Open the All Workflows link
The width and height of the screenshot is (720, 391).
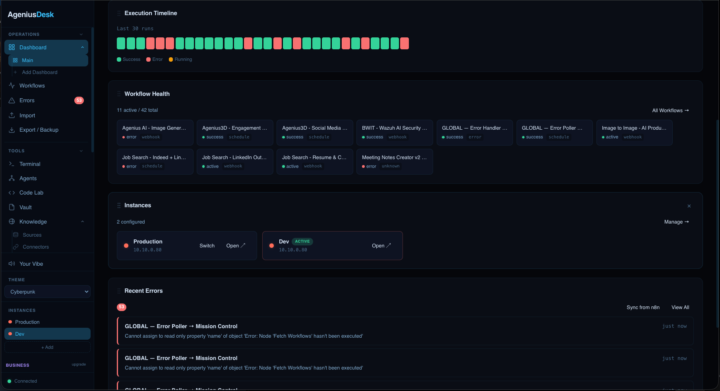pos(670,111)
